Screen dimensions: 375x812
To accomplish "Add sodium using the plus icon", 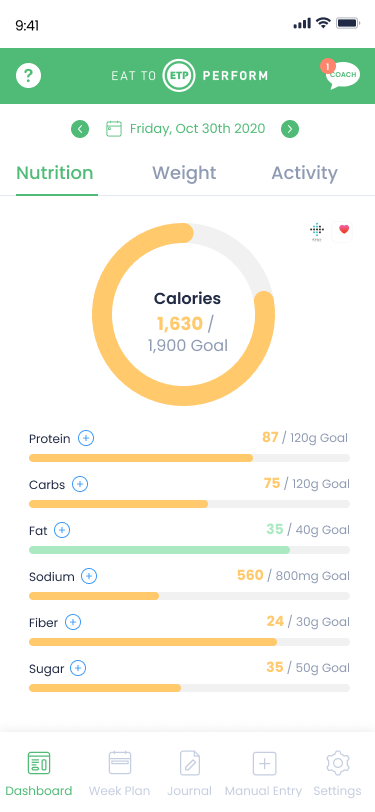I will click(89, 576).
